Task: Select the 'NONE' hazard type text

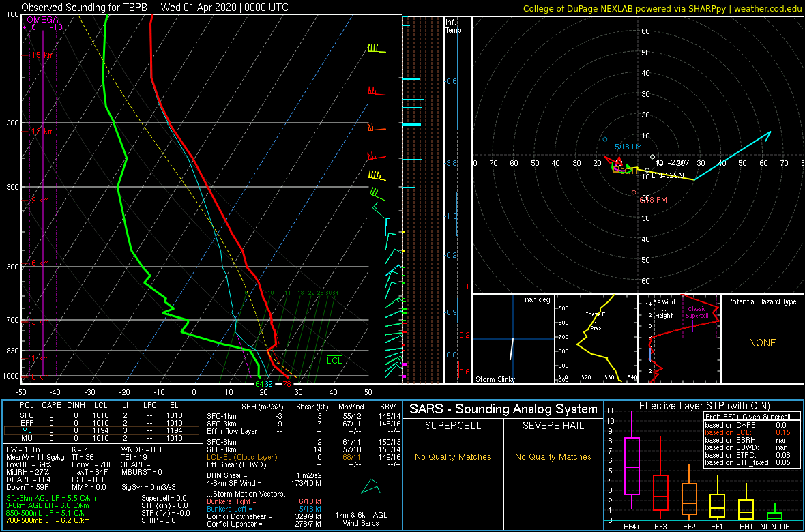Action: coord(762,343)
